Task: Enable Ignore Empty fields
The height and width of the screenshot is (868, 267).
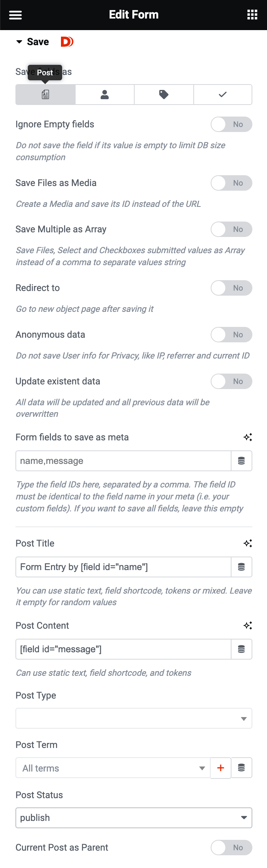Action: tap(231, 124)
